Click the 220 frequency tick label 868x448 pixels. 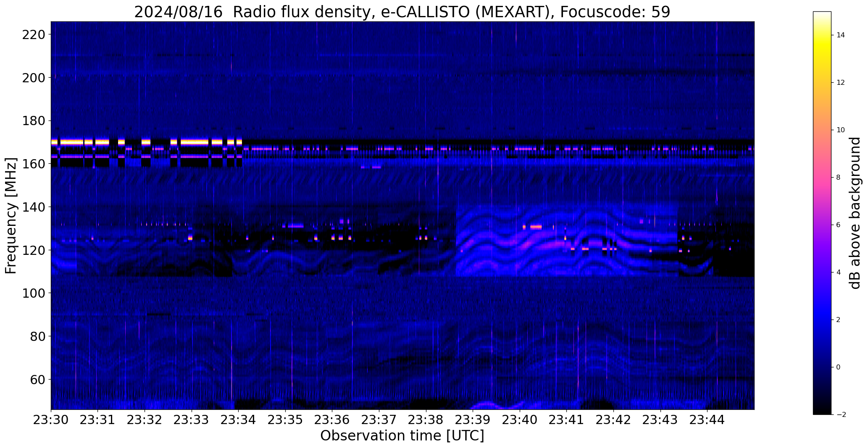pos(33,34)
